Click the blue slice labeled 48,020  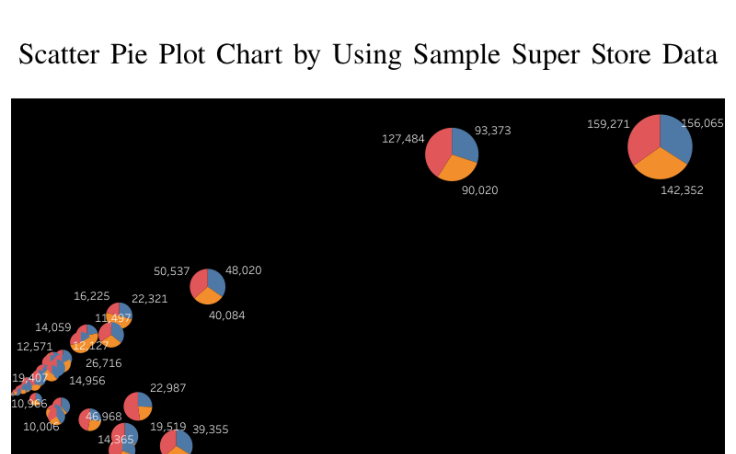[x=216, y=281]
